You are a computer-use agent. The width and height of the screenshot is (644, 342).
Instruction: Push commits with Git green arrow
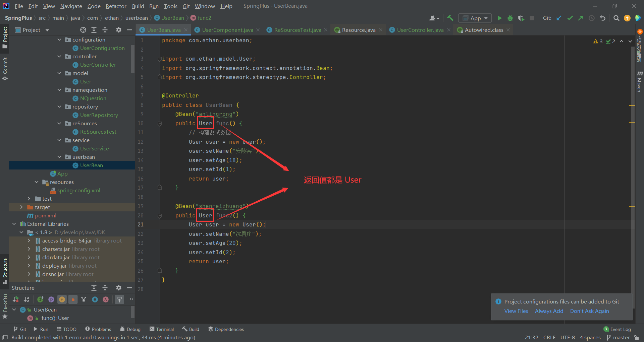581,18
